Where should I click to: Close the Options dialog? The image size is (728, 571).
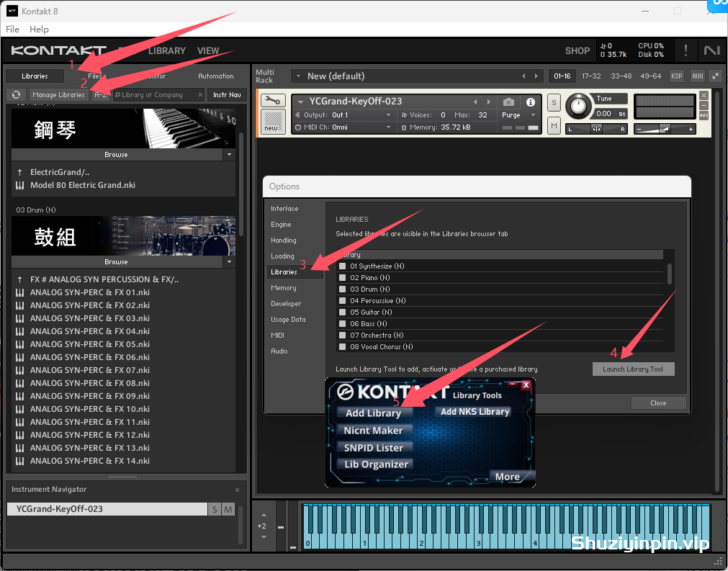tap(658, 403)
